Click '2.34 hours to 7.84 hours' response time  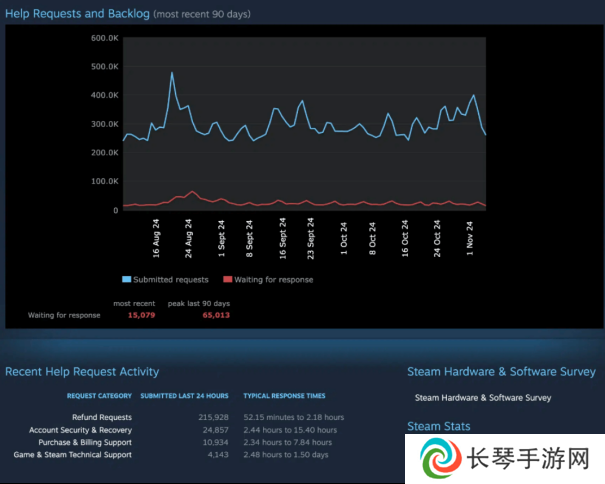point(288,442)
